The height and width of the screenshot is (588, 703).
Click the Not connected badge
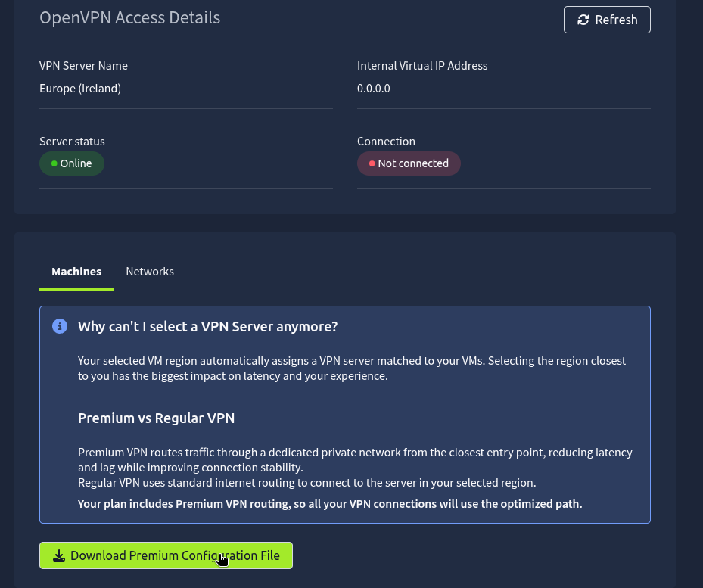409,163
